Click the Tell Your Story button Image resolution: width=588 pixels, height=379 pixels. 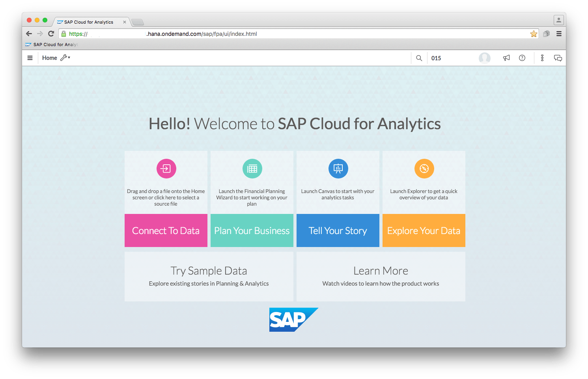click(x=338, y=230)
